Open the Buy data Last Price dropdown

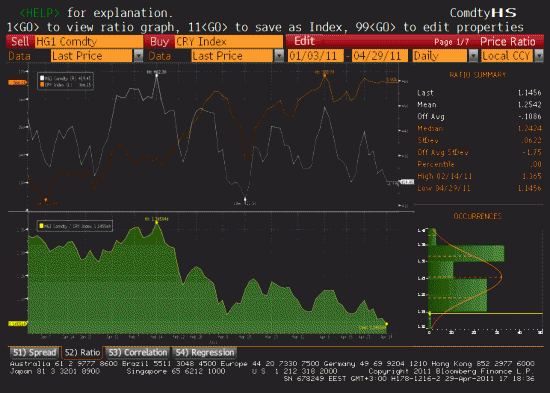[x=279, y=56]
